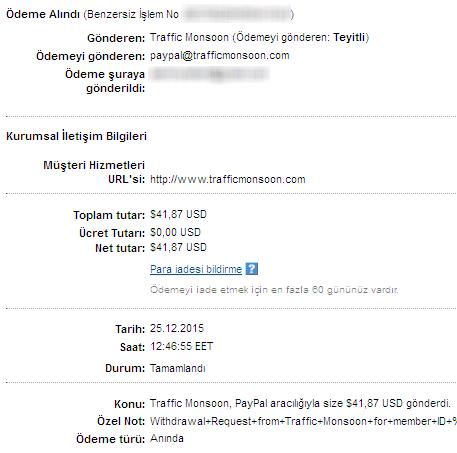Screen dimensions: 457x453
Task: Click the blue question mark help icon
Action: (252, 269)
